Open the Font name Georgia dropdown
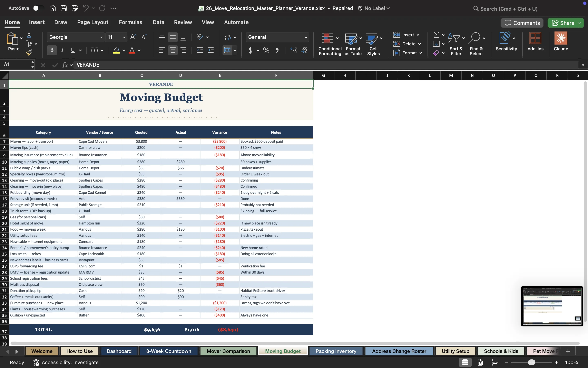588x368 pixels. (x=101, y=37)
